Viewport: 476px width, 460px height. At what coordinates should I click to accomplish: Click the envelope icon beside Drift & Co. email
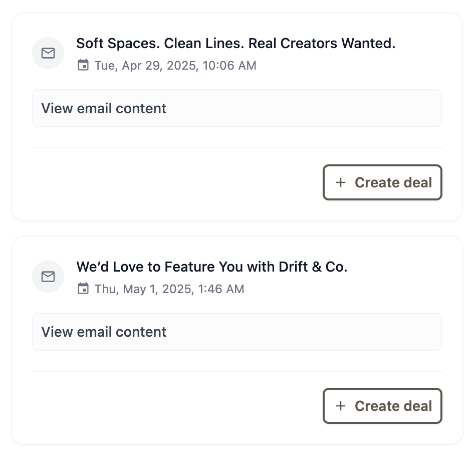tap(48, 277)
